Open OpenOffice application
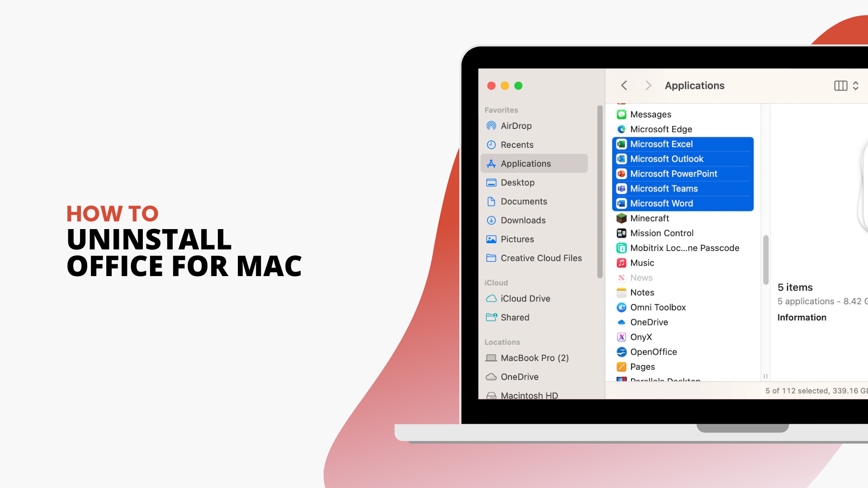The height and width of the screenshot is (488, 868). point(653,352)
